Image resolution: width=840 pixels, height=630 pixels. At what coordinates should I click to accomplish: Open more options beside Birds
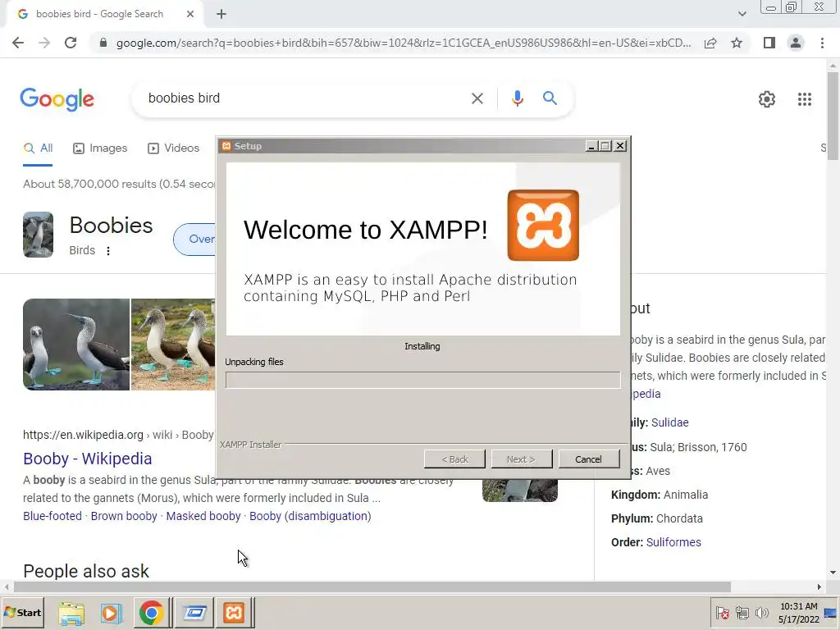coord(108,251)
